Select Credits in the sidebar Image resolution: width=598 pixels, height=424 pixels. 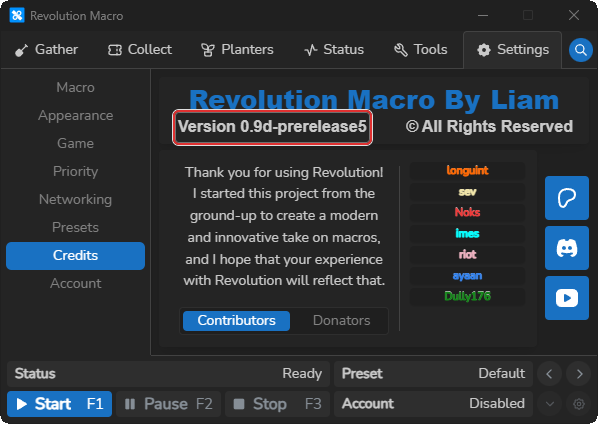76,255
